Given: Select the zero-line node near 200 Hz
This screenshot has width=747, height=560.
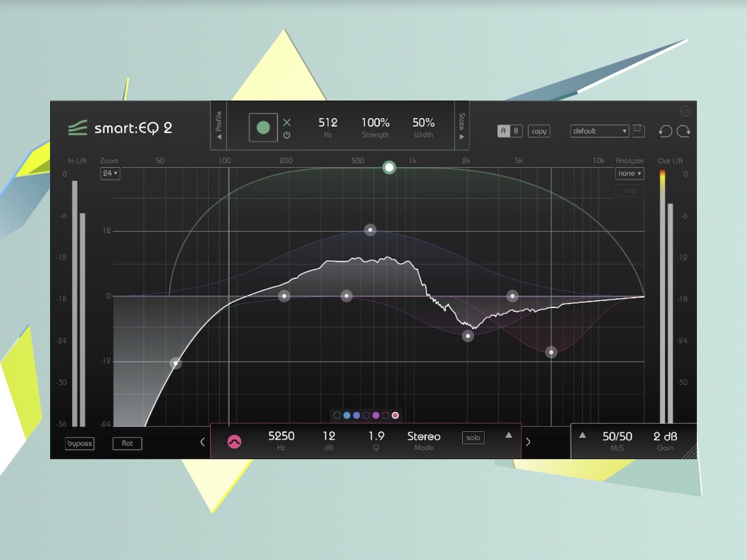Looking at the screenshot, I should [284, 296].
